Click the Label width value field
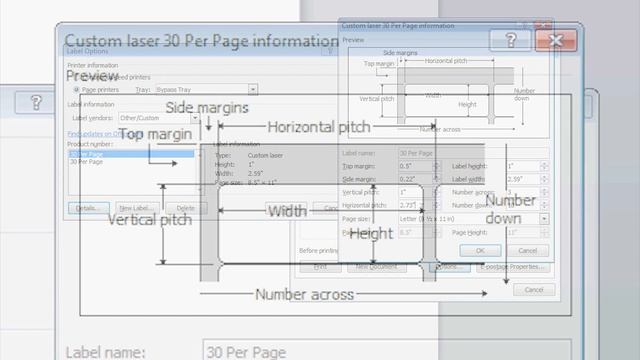640x360 pixels. click(x=523, y=179)
